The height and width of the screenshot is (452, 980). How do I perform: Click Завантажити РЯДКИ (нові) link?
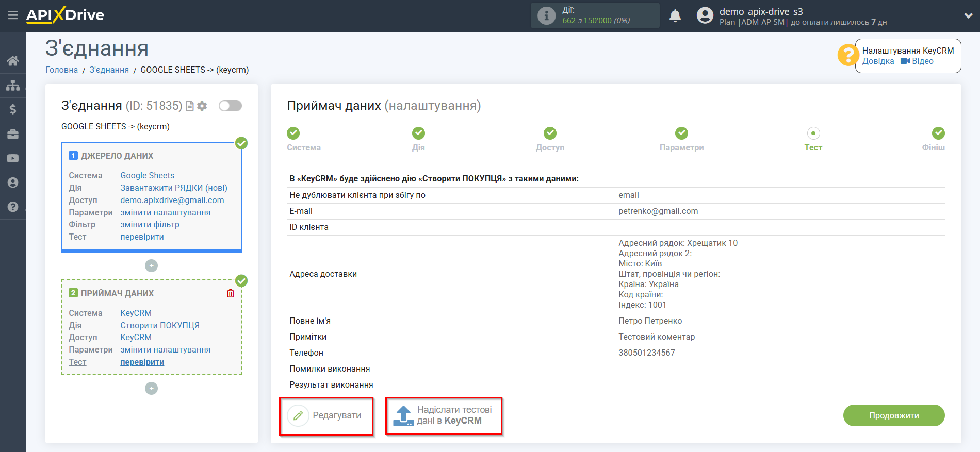(174, 188)
